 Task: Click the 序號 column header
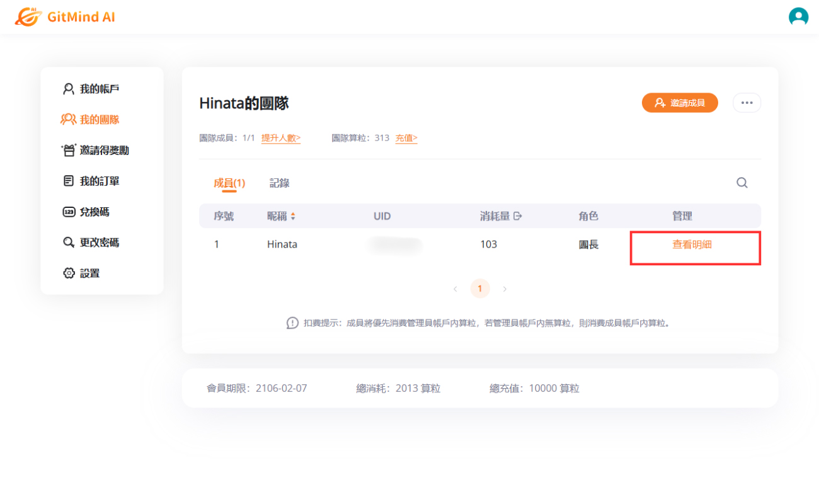point(224,216)
